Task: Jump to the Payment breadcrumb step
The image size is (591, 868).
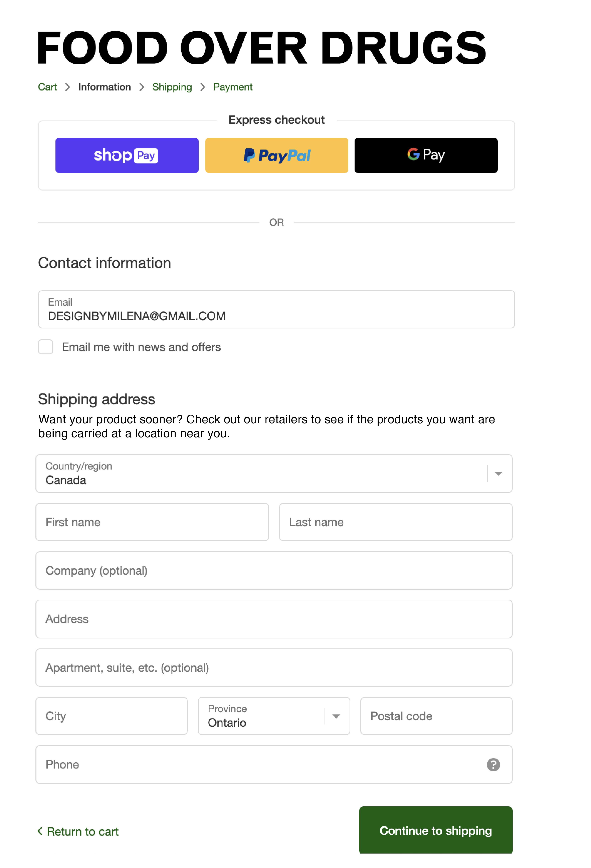Action: [233, 87]
